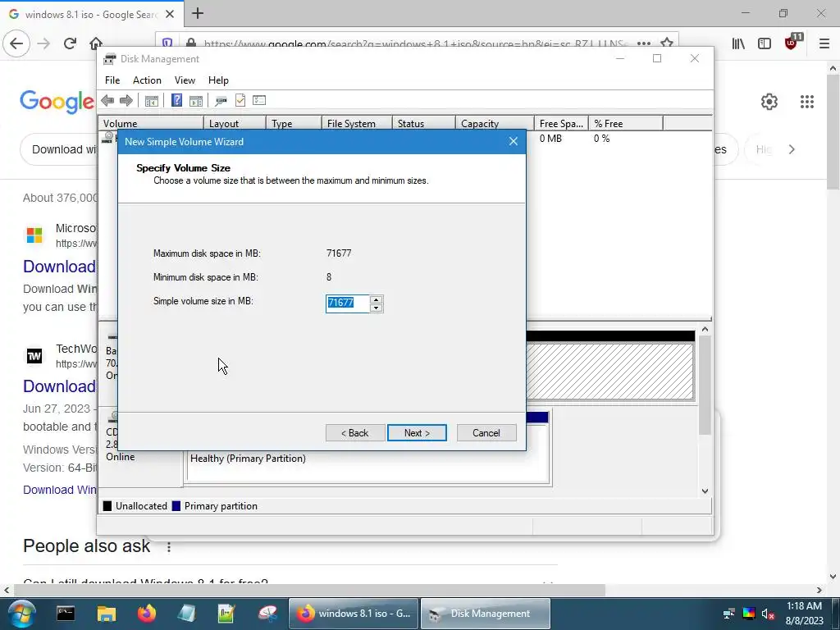840x630 pixels.
Task: Open the Snipping Tool taskbar icon
Action: point(267,614)
